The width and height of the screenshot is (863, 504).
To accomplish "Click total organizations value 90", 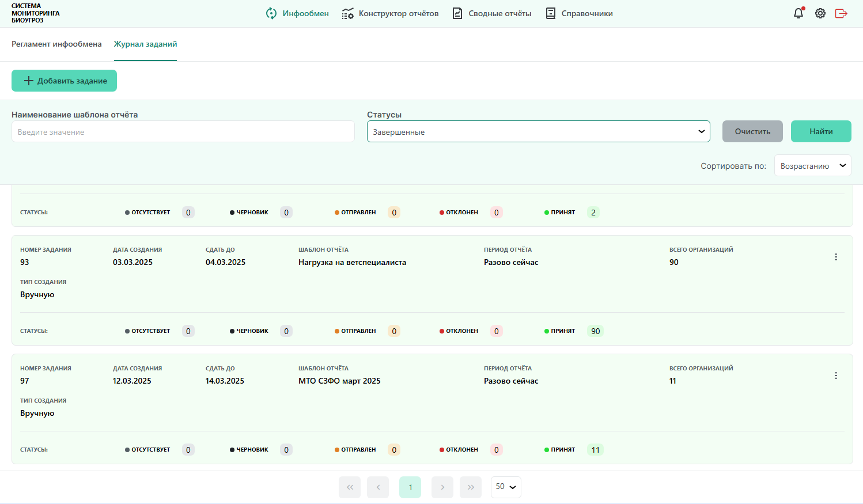I will click(674, 263).
